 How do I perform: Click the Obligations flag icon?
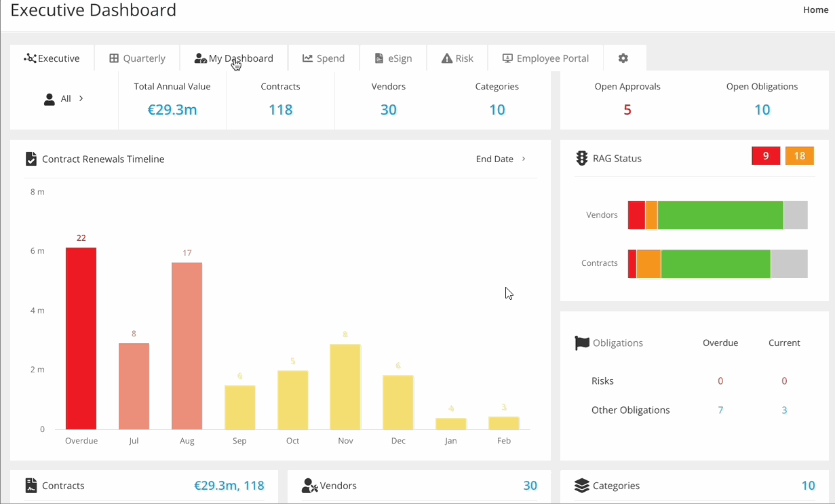[582, 343]
